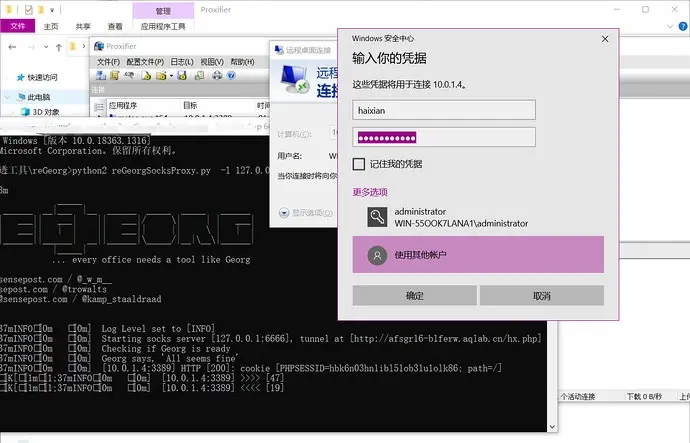
Task: Click the Proxifier blue help question icon
Action: [x=231, y=76]
